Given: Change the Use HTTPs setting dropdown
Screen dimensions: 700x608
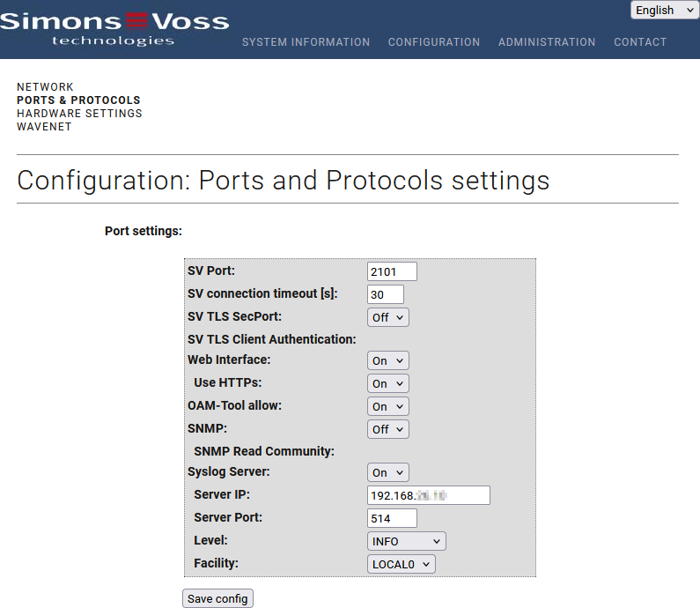Looking at the screenshot, I should pyautogui.click(x=388, y=383).
